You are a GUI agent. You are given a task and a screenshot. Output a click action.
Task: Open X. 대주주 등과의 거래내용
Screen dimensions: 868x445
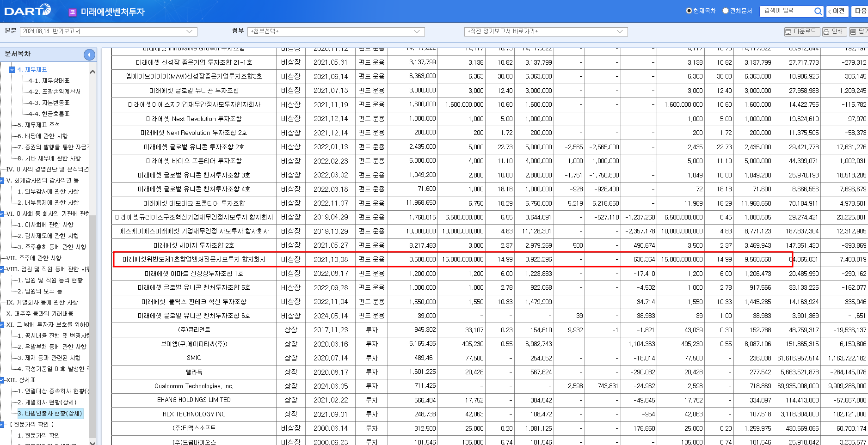click(40, 314)
